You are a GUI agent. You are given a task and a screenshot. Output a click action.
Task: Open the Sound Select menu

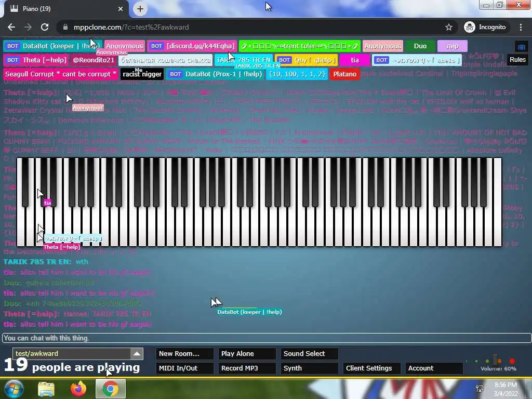click(310, 353)
